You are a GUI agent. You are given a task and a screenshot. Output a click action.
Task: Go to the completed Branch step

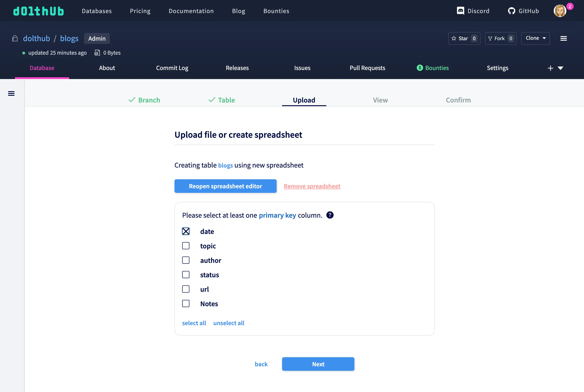tap(144, 100)
